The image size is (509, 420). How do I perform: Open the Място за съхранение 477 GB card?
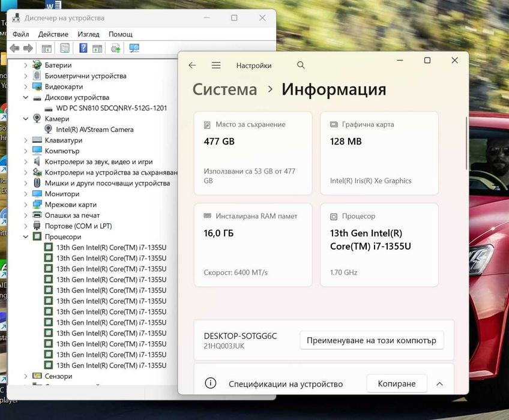point(253,153)
